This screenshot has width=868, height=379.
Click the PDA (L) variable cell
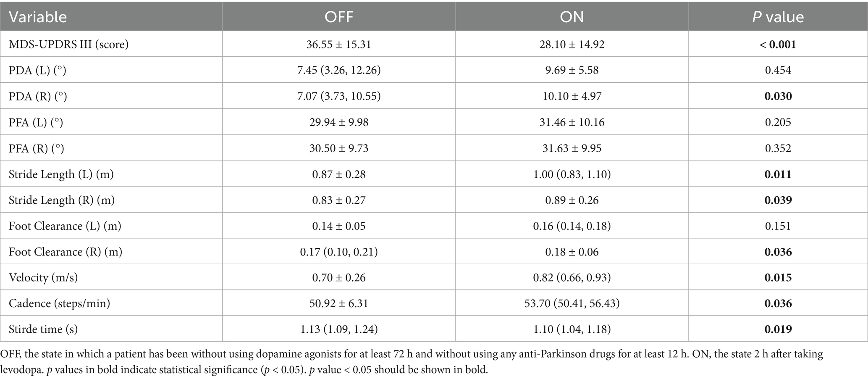pyautogui.click(x=37, y=70)
